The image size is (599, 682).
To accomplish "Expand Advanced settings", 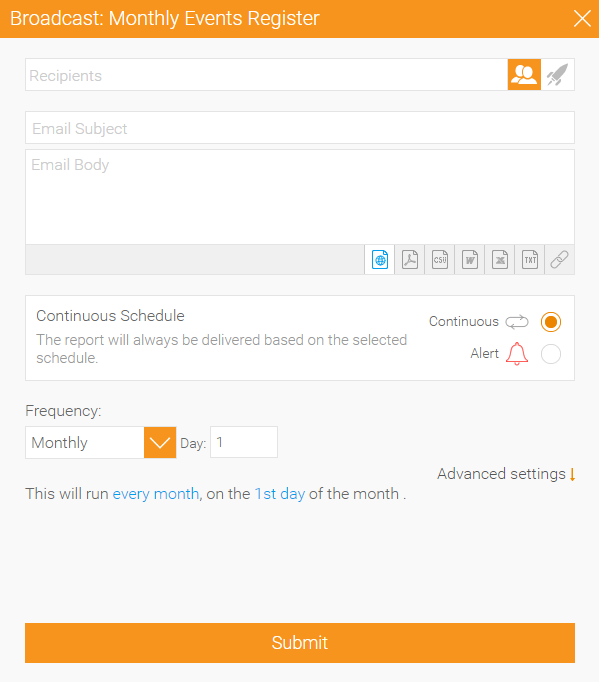I will (x=506, y=474).
